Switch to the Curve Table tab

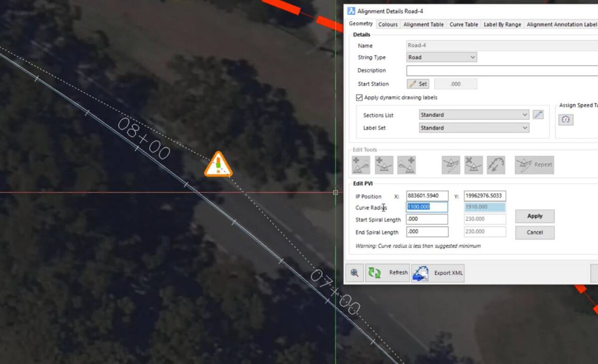click(463, 24)
